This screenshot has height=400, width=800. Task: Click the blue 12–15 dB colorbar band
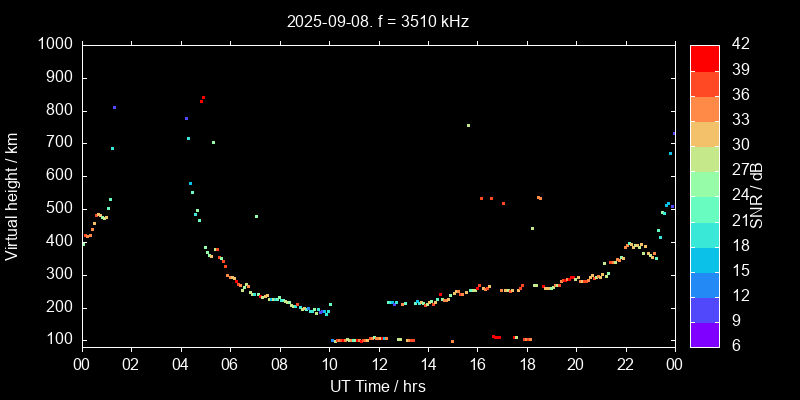[x=705, y=285]
